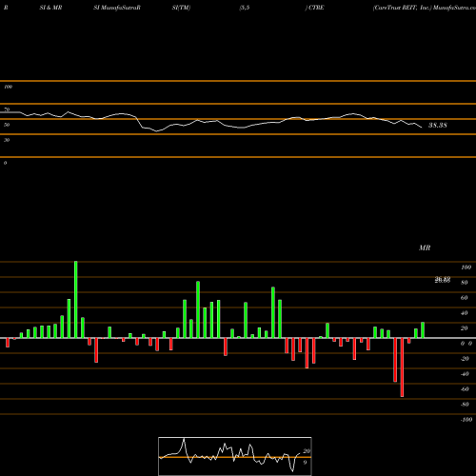Click the 'SI & MR' header text
Image resolution: width=476 pixels, height=476 pixels.
(50, 8)
